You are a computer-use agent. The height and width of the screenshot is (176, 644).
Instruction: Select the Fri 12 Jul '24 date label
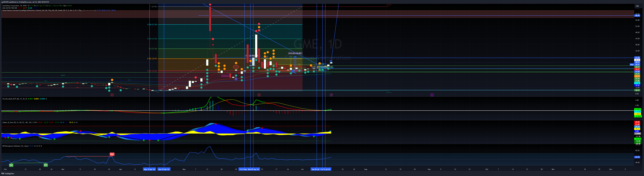click(x=325, y=169)
